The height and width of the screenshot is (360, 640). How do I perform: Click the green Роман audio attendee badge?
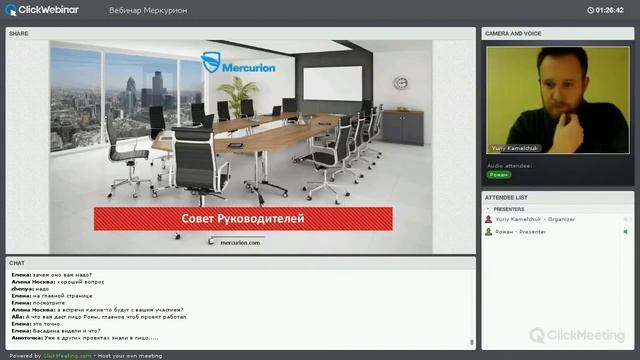click(498, 175)
